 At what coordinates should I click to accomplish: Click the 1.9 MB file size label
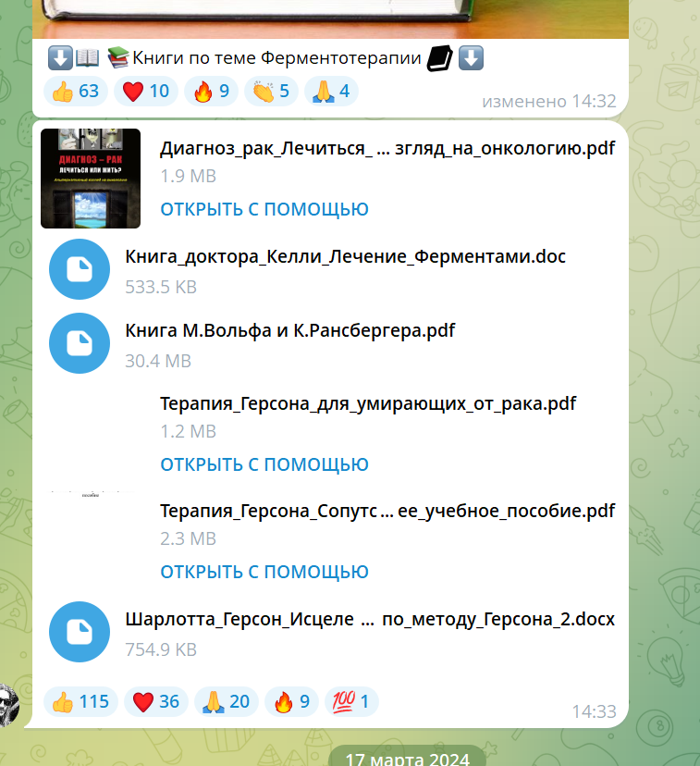click(188, 176)
